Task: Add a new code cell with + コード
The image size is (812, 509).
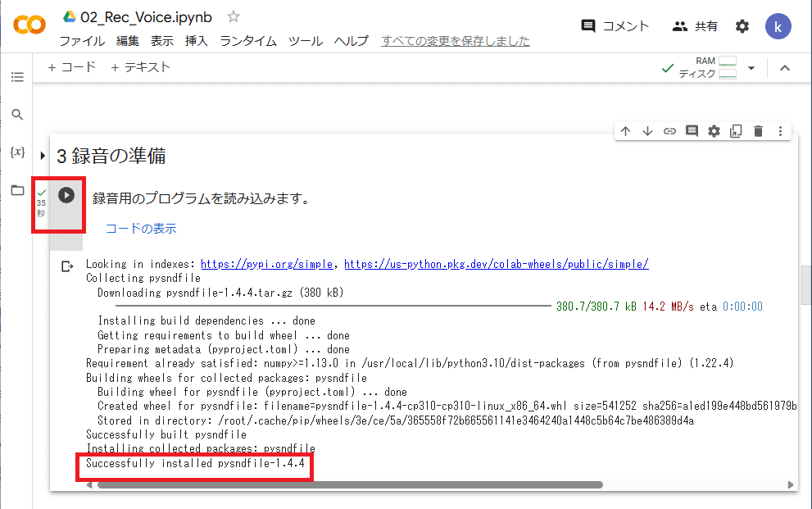Action: point(71,67)
